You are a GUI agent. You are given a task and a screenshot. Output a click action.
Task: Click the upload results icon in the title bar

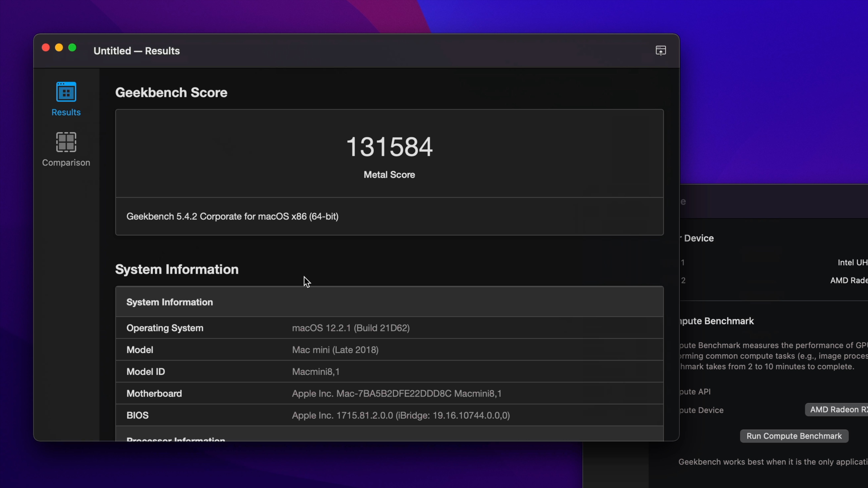[660, 51]
